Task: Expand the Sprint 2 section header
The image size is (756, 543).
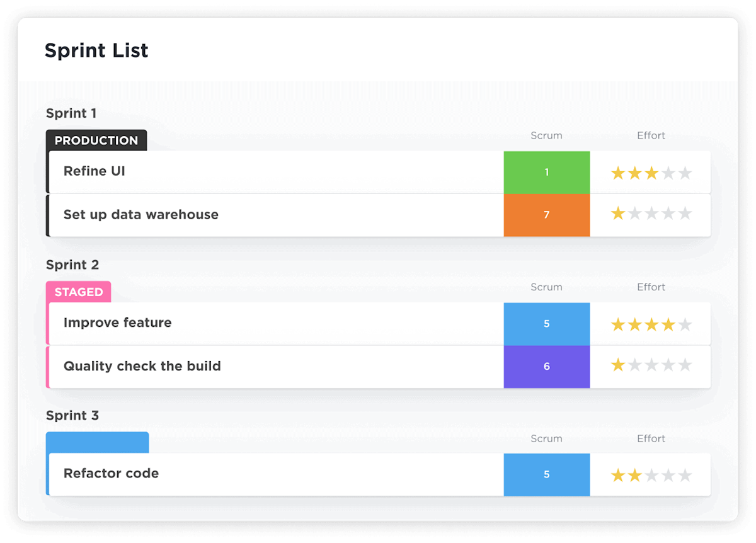Action: (x=72, y=265)
